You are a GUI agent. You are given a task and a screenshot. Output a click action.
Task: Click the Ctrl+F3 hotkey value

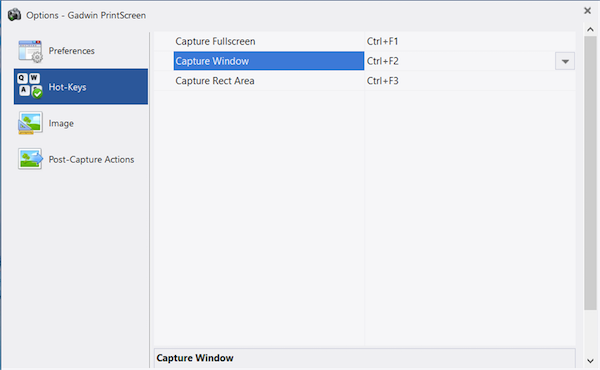tap(382, 81)
